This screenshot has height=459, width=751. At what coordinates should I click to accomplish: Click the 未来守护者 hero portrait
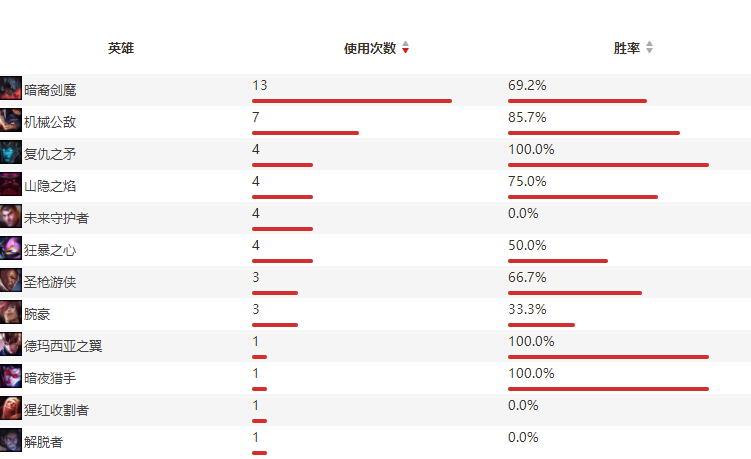(x=11, y=217)
